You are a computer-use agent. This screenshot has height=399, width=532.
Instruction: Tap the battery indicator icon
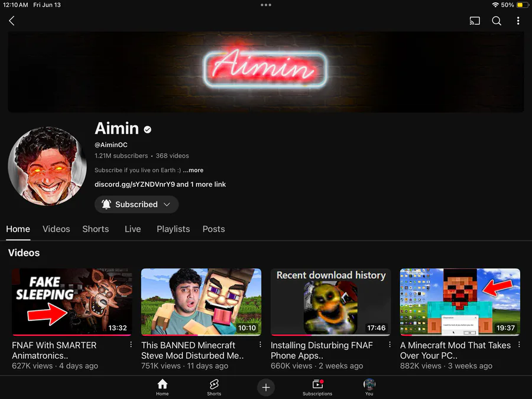click(521, 5)
